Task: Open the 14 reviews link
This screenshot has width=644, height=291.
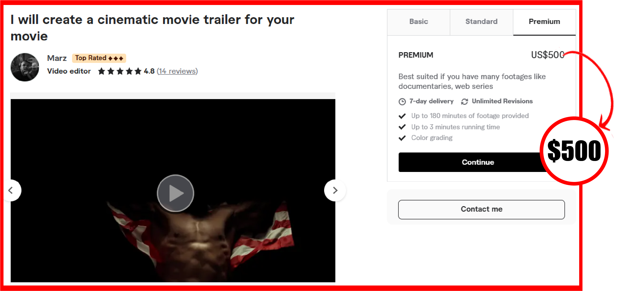Action: click(177, 71)
